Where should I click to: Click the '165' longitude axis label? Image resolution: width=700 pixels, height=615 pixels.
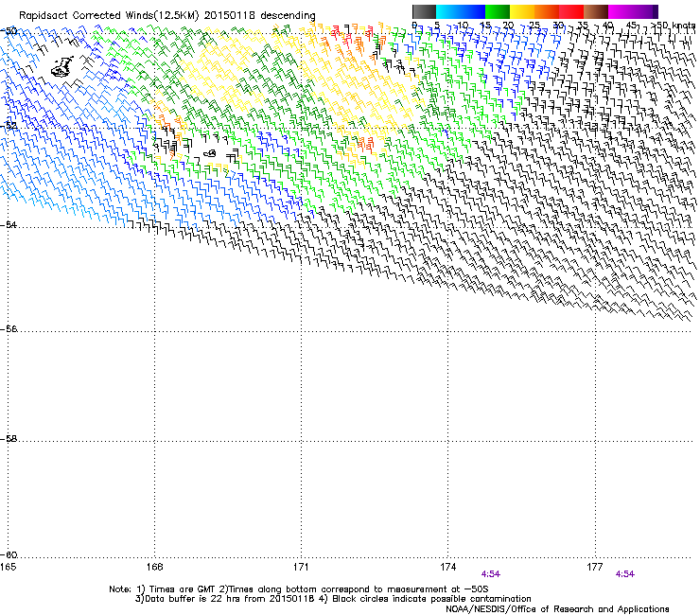click(x=8, y=567)
